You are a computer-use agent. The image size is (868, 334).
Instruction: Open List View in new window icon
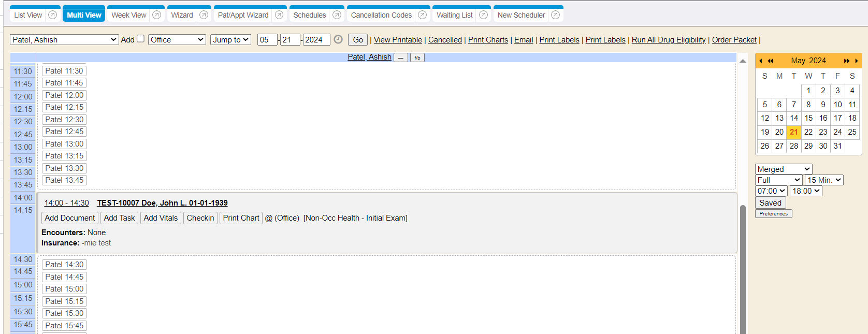[52, 15]
